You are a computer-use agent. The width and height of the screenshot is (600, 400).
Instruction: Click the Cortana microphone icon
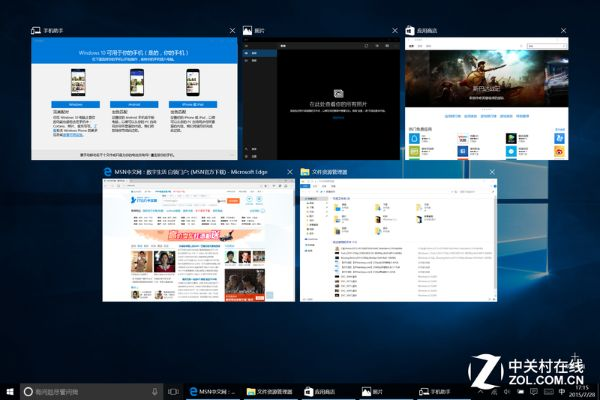(154, 391)
